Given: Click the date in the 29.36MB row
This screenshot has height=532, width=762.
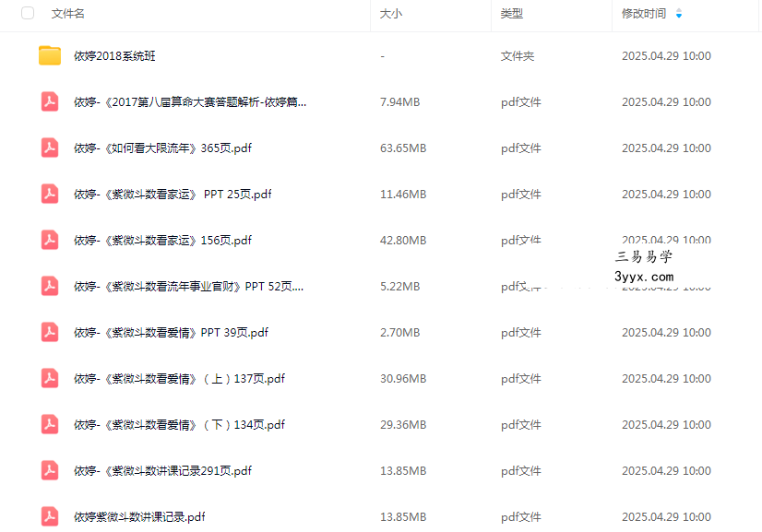Looking at the screenshot, I should pos(666,425).
